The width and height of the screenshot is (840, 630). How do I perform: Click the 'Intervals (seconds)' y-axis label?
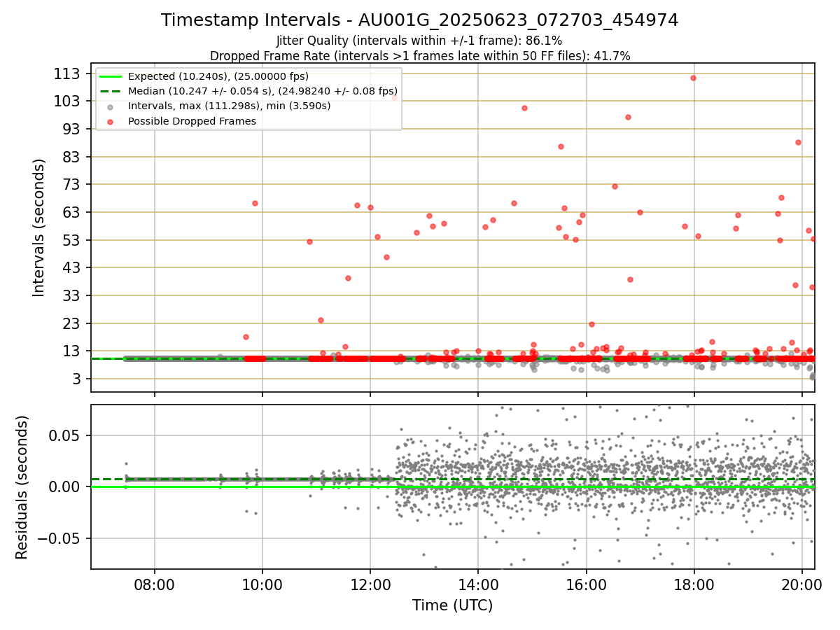[39, 227]
